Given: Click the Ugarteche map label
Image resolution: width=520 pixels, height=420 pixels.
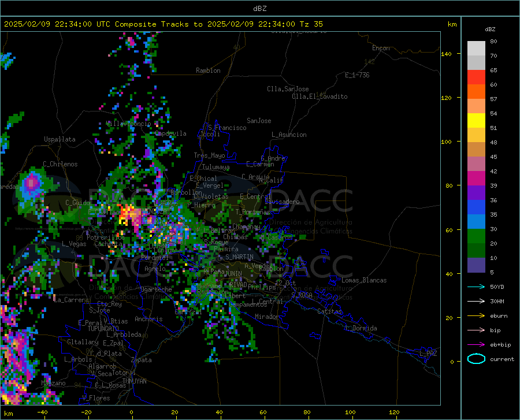Looking at the screenshot, I should coord(156,289).
